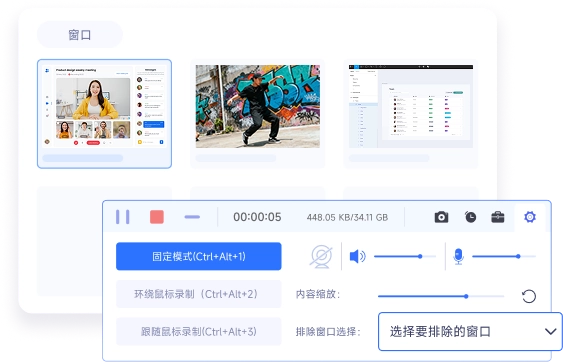The width and height of the screenshot is (563, 362).
Task: Mute the system speaker icon
Action: coord(357,256)
